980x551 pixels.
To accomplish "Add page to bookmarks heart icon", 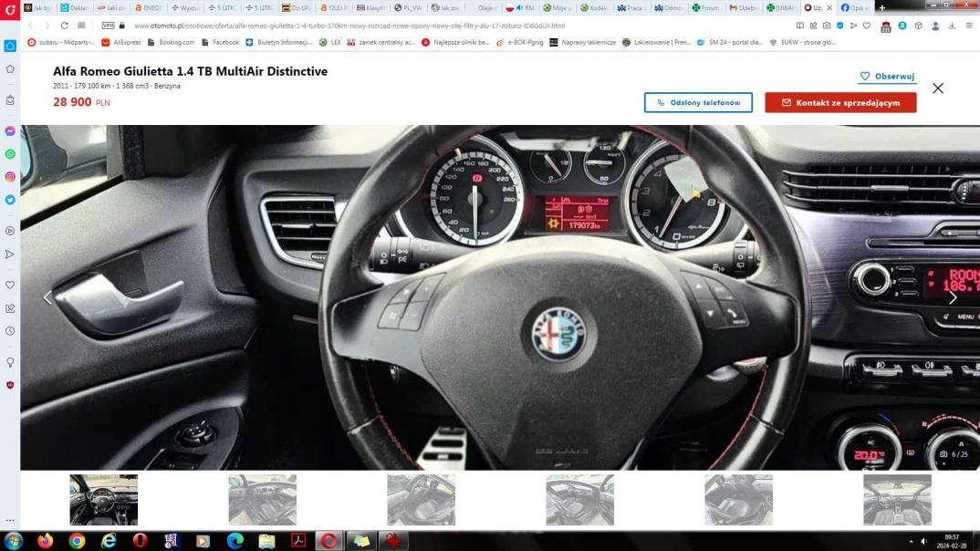I will [867, 26].
